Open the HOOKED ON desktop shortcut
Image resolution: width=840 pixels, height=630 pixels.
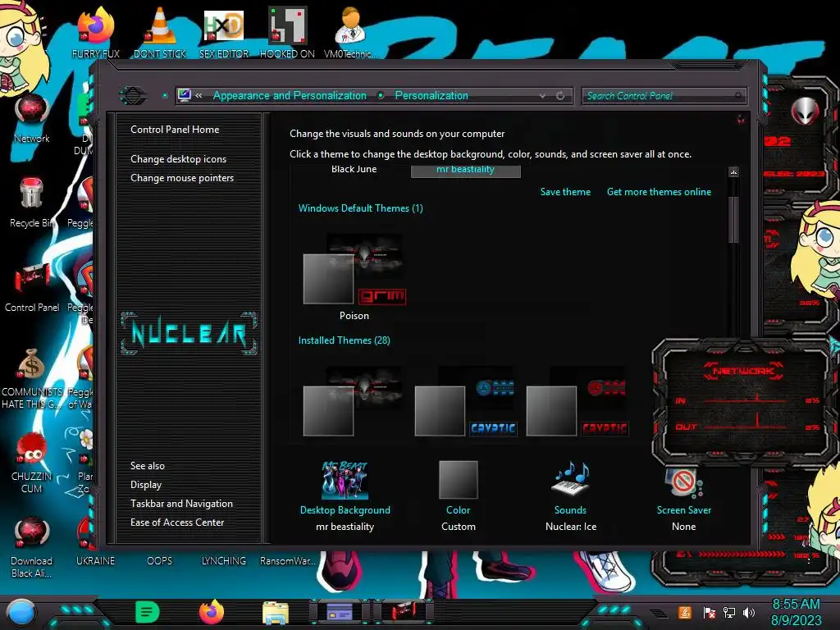[287, 25]
